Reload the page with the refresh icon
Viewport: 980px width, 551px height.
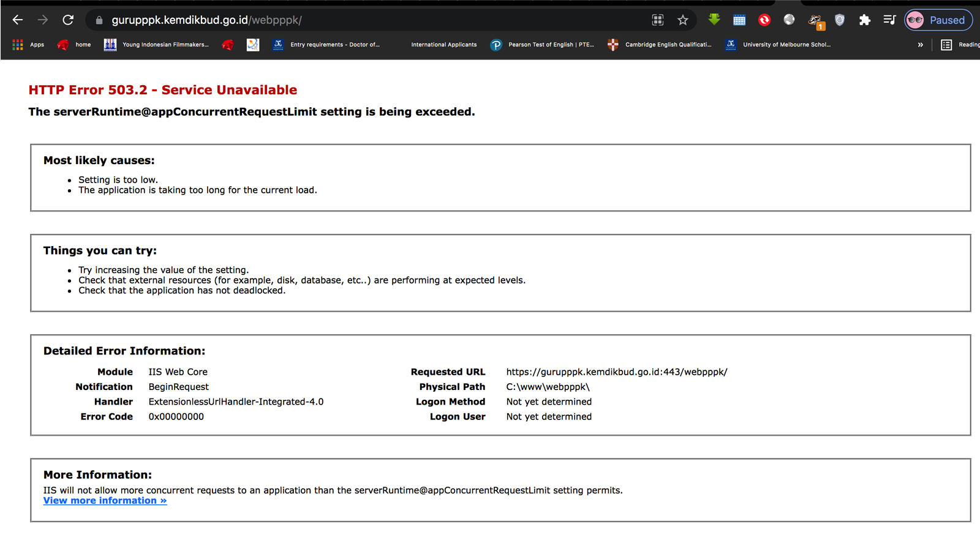[68, 20]
